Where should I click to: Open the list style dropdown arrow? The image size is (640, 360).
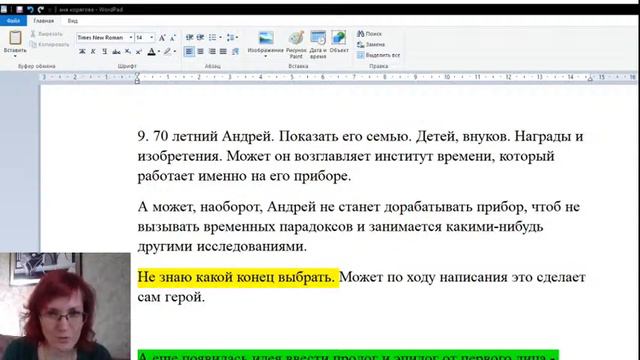coord(220,38)
